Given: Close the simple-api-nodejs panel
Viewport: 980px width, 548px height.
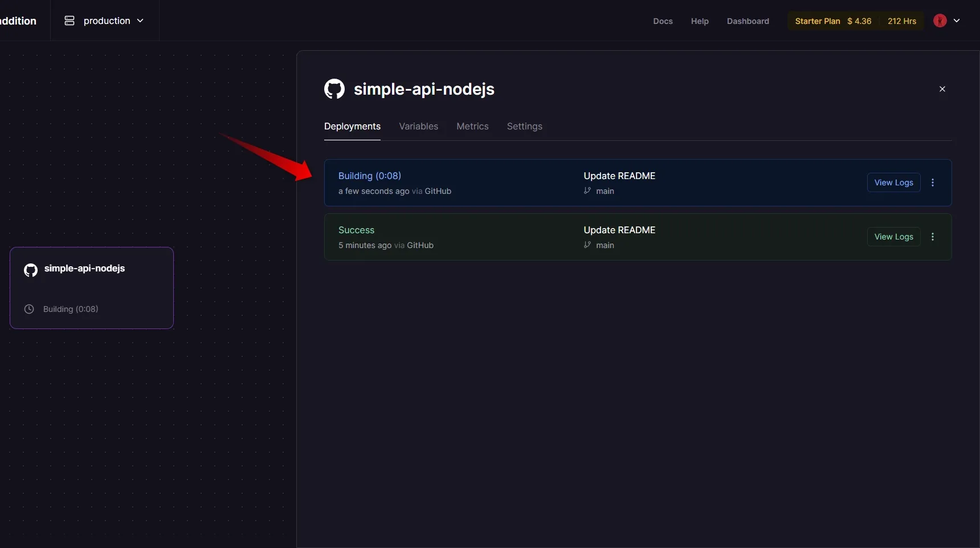Looking at the screenshot, I should tap(942, 89).
